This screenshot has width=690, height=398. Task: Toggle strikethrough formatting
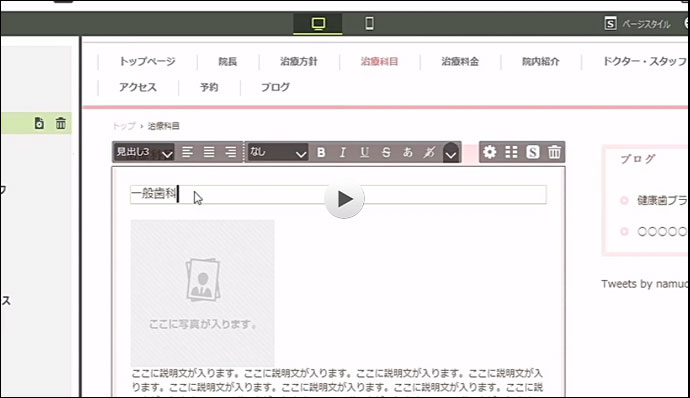[x=386, y=152]
